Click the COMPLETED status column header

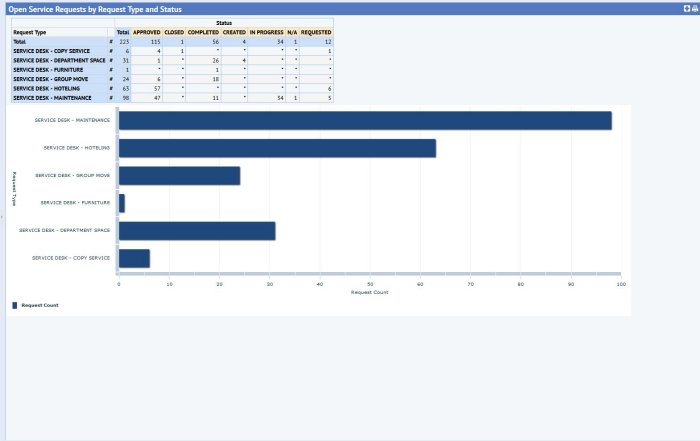click(x=203, y=32)
